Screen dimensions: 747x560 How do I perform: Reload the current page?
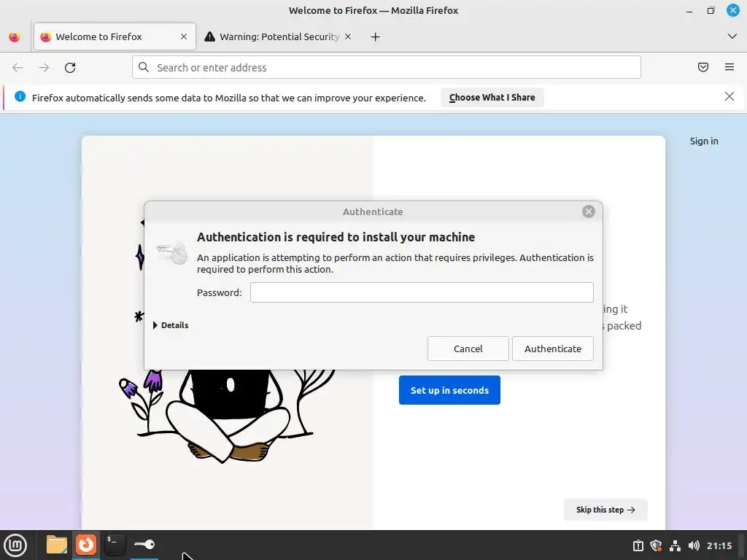pos(70,68)
